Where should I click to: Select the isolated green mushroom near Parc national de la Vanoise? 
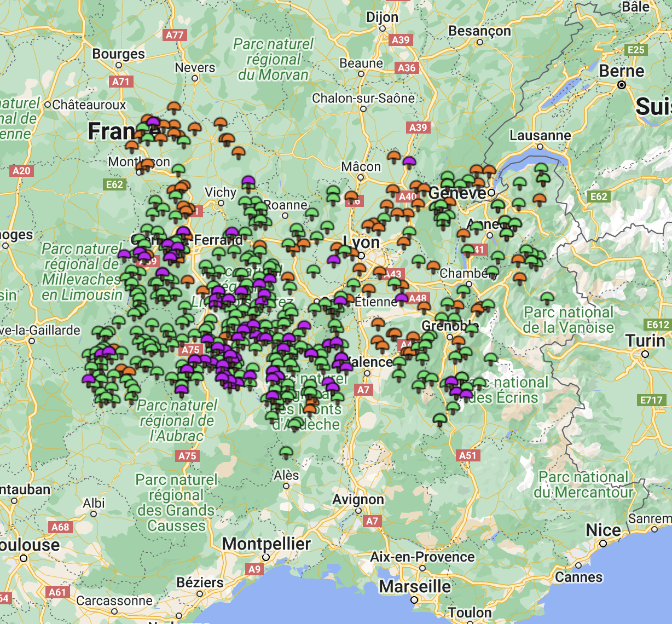547,298
